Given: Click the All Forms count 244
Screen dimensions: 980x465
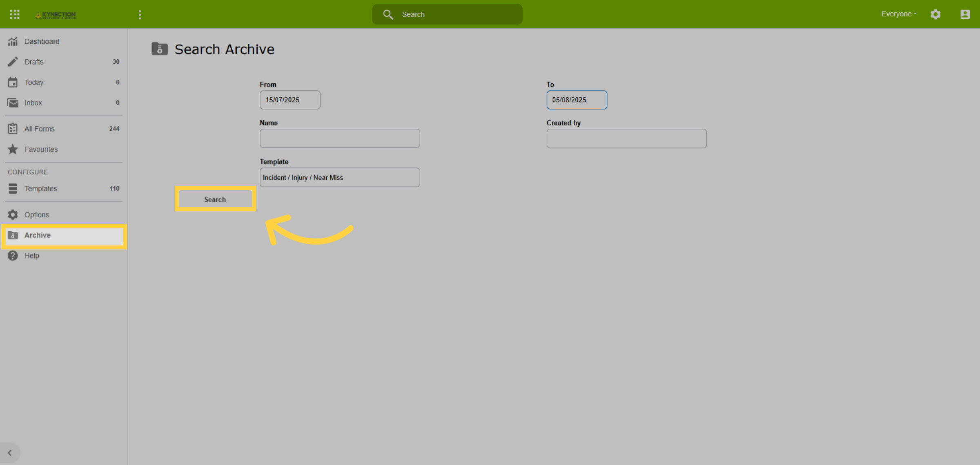Looking at the screenshot, I should coord(114,129).
